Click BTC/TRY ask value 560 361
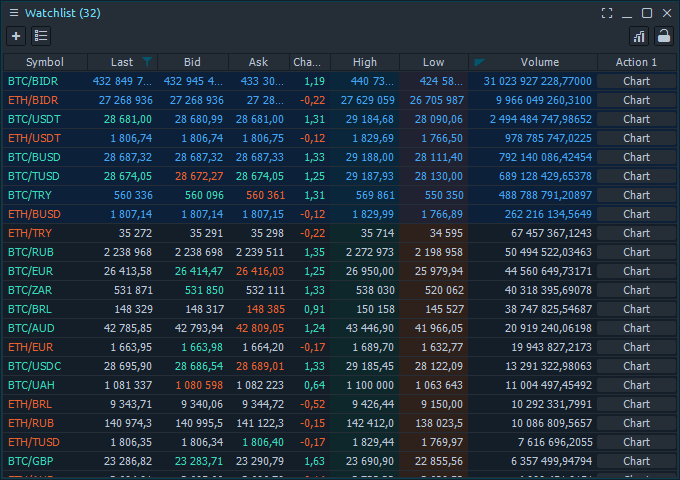 click(x=265, y=195)
